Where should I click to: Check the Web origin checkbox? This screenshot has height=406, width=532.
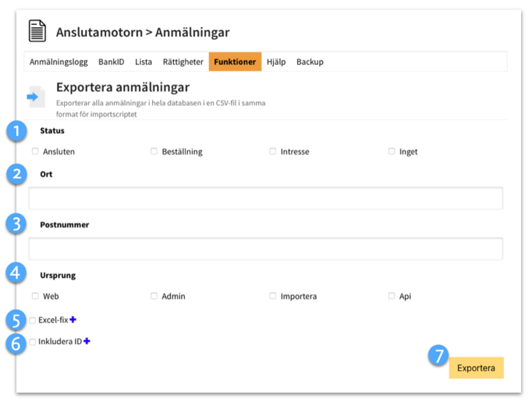click(x=35, y=296)
